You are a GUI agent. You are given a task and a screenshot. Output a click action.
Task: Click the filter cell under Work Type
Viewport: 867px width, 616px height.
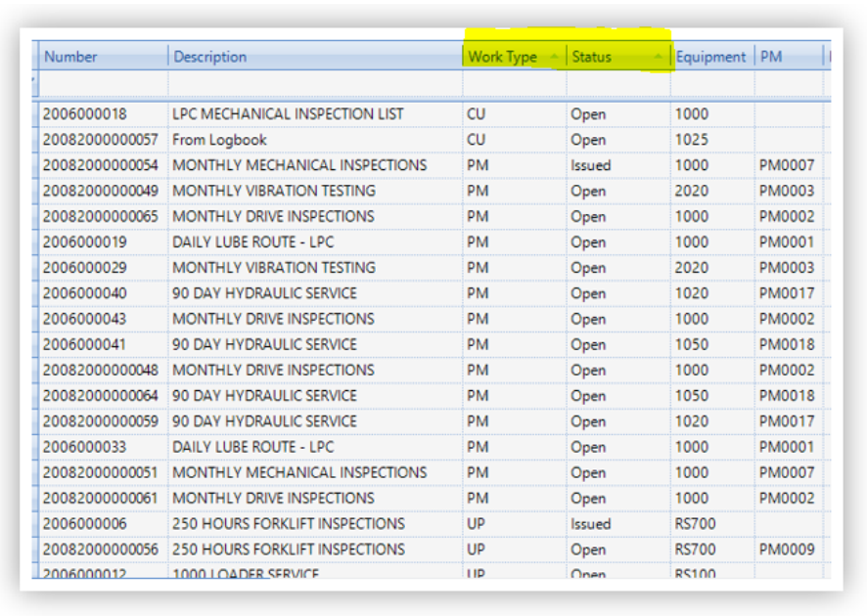514,85
